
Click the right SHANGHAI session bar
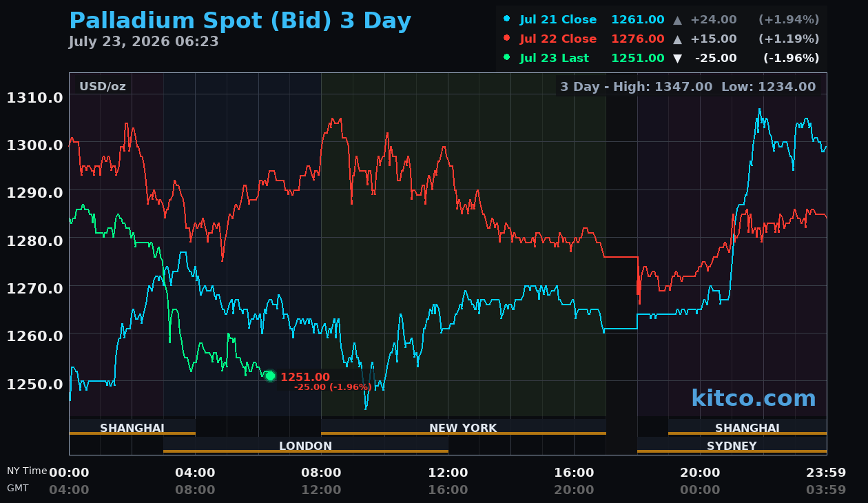[x=747, y=428]
